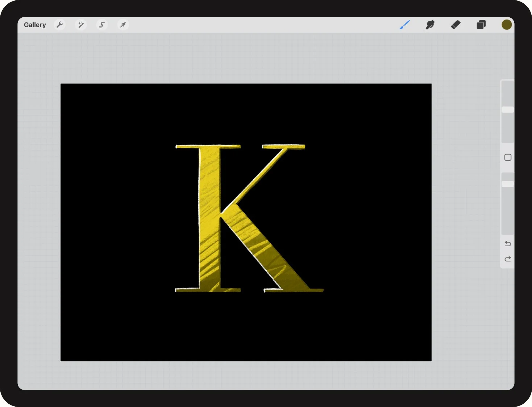
Task: Open the Adjustments magic wand menu
Action: pyautogui.click(x=81, y=25)
